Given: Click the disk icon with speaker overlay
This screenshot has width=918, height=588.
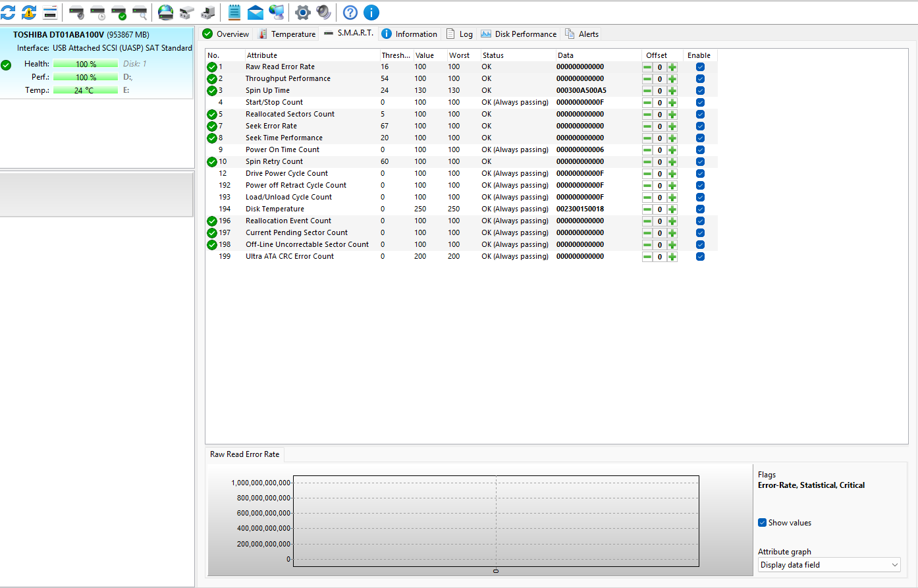Looking at the screenshot, I should pos(77,13).
